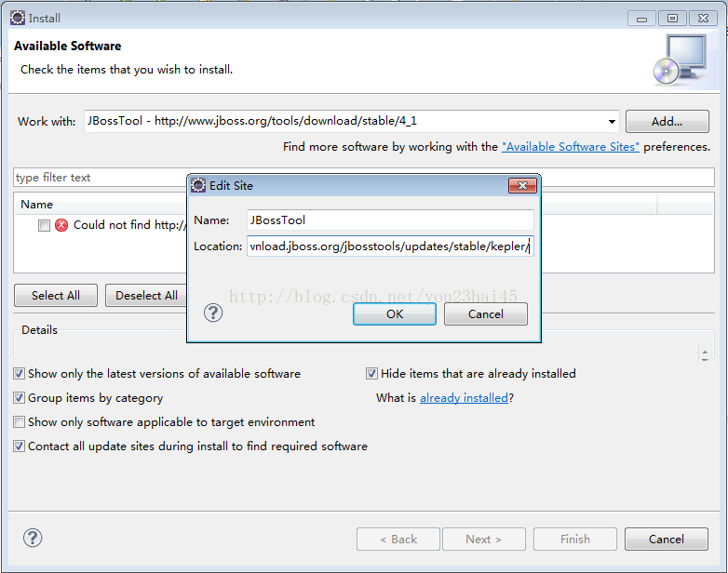Close the Install window
728x573 pixels.
[703, 19]
